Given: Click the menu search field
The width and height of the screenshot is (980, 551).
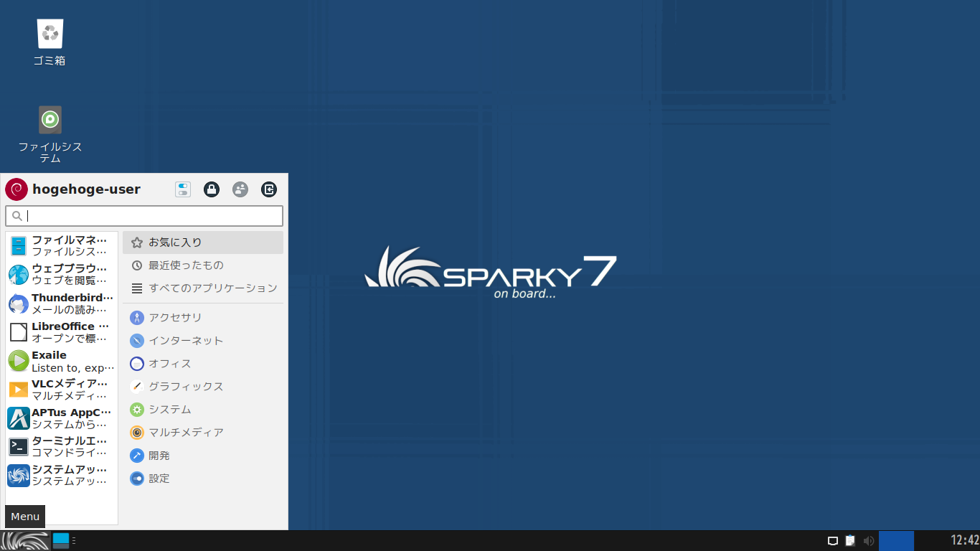Looking at the screenshot, I should tap(144, 216).
